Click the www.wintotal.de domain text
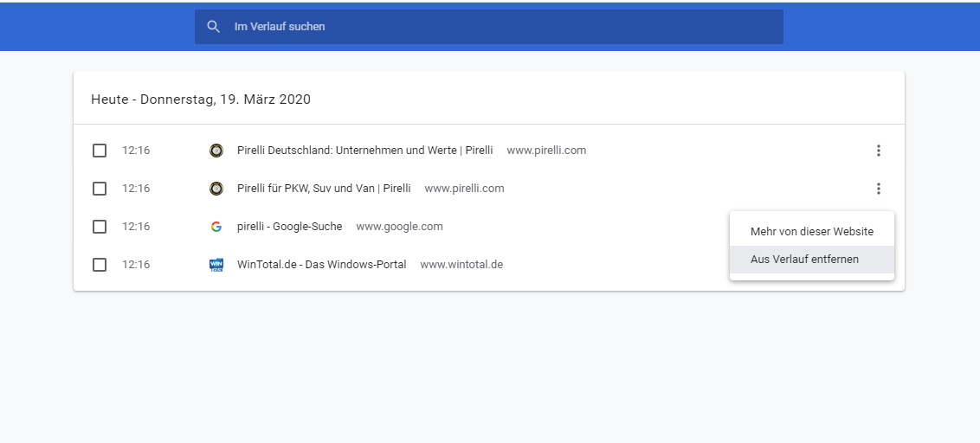Image resolution: width=980 pixels, height=443 pixels. 461,265
